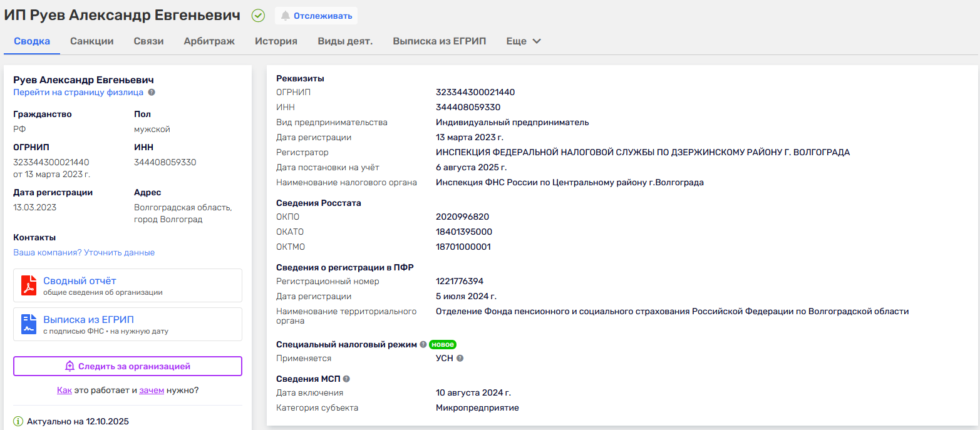Click the question mark beside Сведения МСП
The width and height of the screenshot is (980, 430).
pyautogui.click(x=346, y=379)
